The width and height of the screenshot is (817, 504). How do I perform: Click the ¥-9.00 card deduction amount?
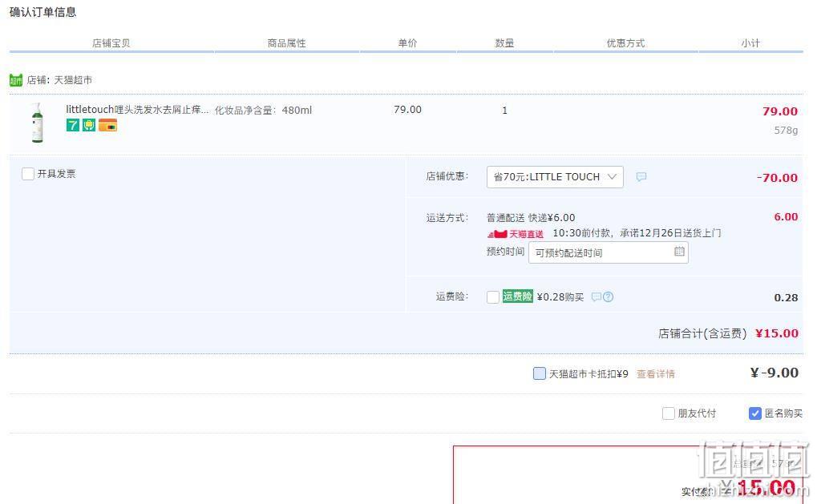(775, 373)
